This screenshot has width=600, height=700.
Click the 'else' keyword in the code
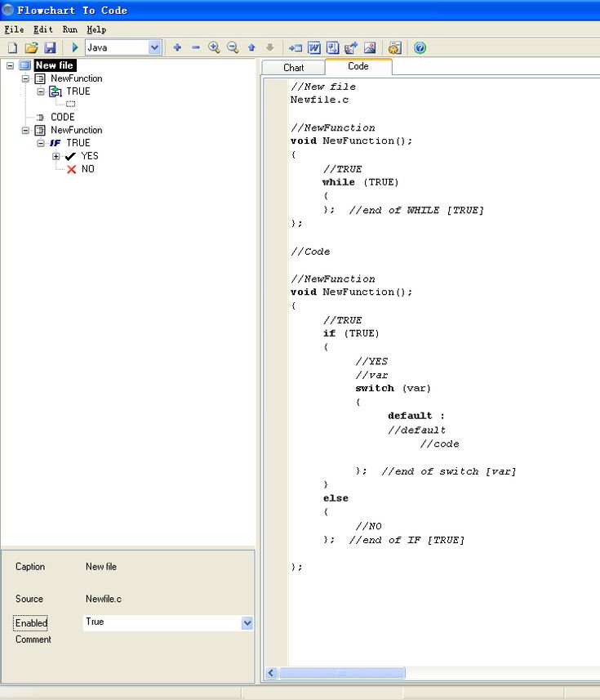click(x=336, y=498)
